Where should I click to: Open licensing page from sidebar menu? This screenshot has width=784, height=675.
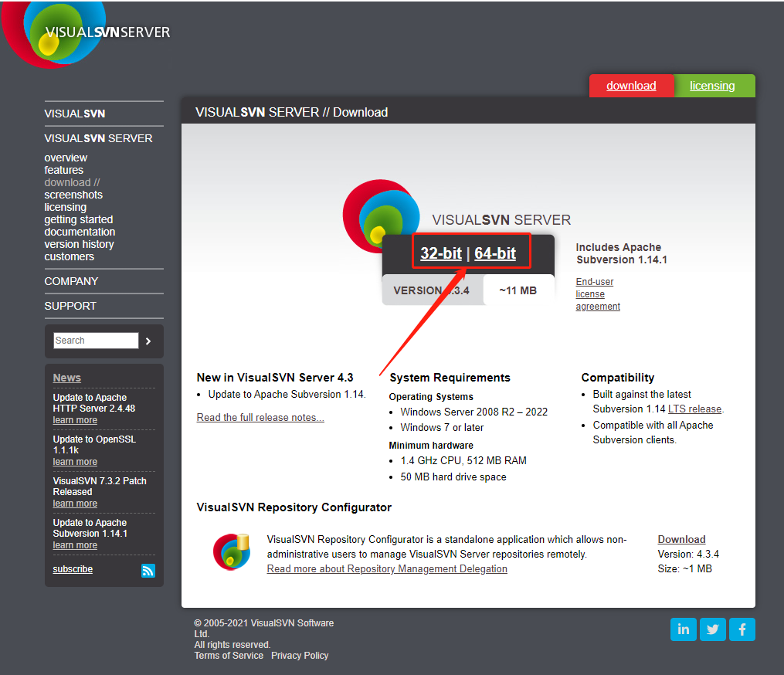tap(66, 208)
